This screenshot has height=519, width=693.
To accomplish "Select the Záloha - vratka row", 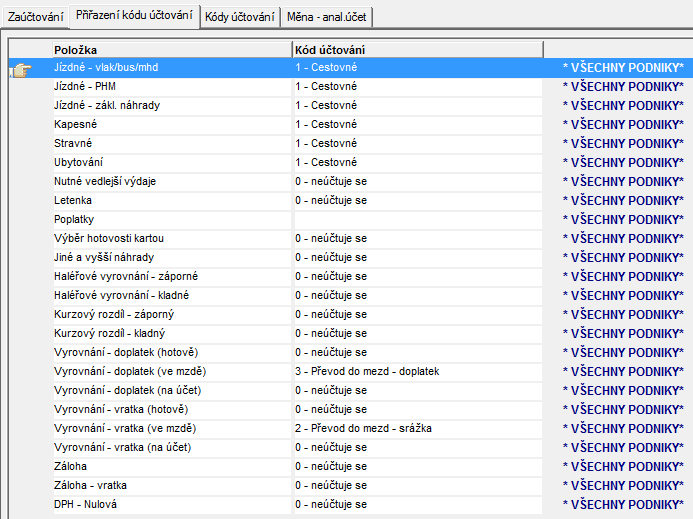I will pyautogui.click(x=171, y=486).
